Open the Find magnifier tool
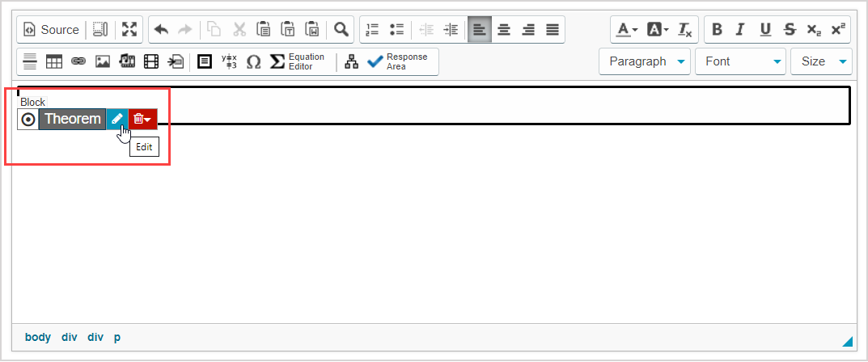868x362 pixels. (x=341, y=30)
